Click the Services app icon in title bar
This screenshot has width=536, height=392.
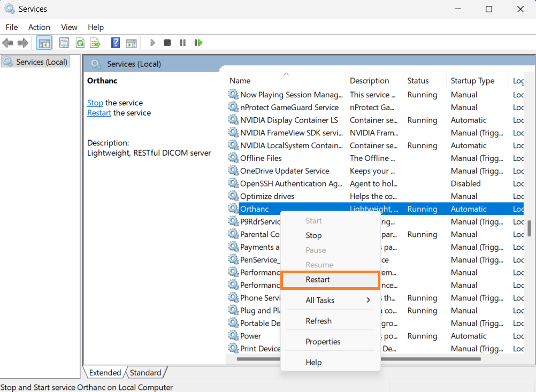10,9
